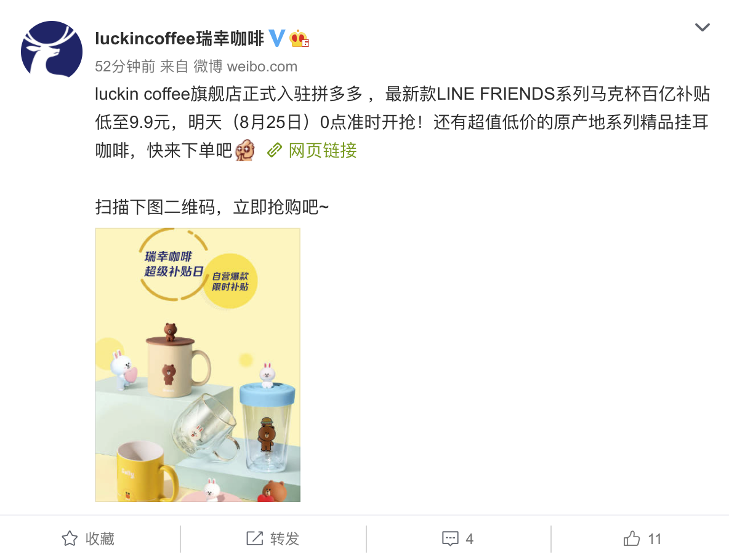Click the yellow 自营爆款 circle in image
The width and height of the screenshot is (729, 560).
231,281
